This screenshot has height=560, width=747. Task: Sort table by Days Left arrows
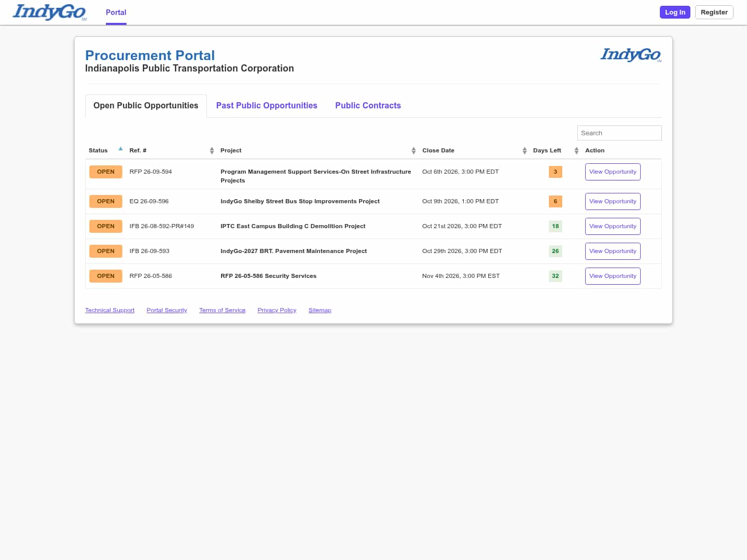point(576,150)
